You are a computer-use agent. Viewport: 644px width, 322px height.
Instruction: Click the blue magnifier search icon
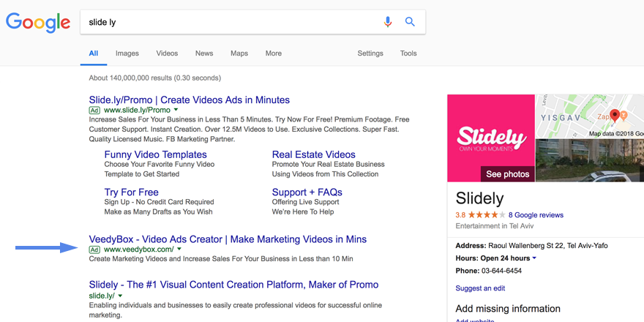[410, 22]
